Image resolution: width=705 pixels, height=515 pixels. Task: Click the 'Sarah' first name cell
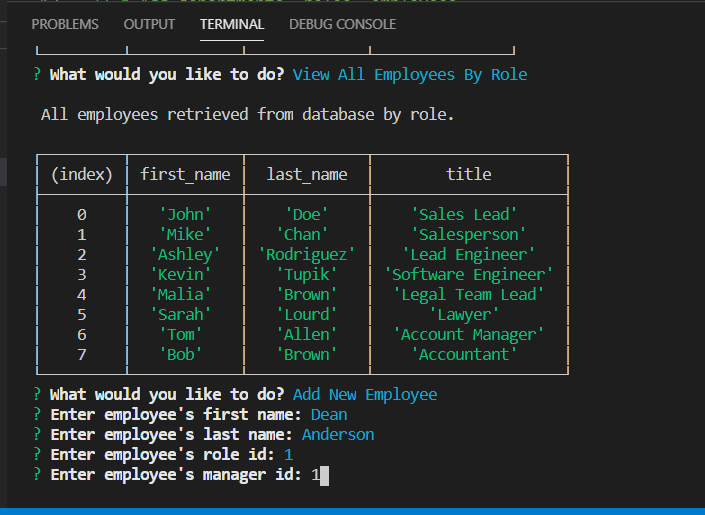point(181,314)
